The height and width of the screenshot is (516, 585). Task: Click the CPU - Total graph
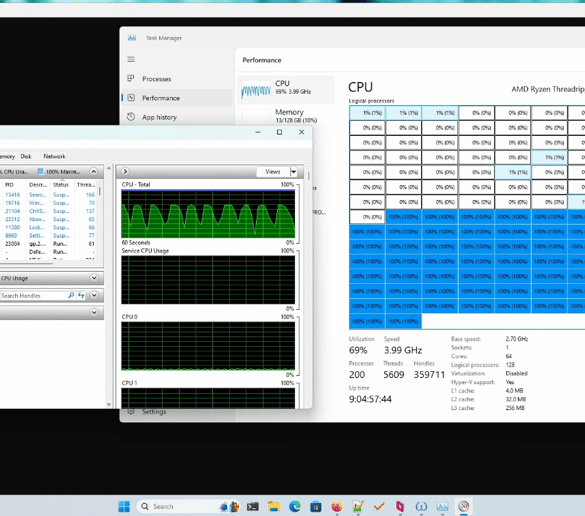(208, 214)
